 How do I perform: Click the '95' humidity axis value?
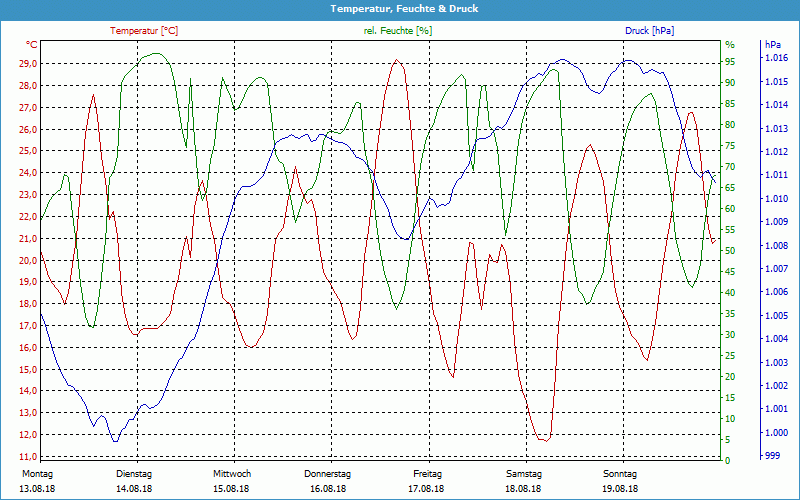click(730, 62)
